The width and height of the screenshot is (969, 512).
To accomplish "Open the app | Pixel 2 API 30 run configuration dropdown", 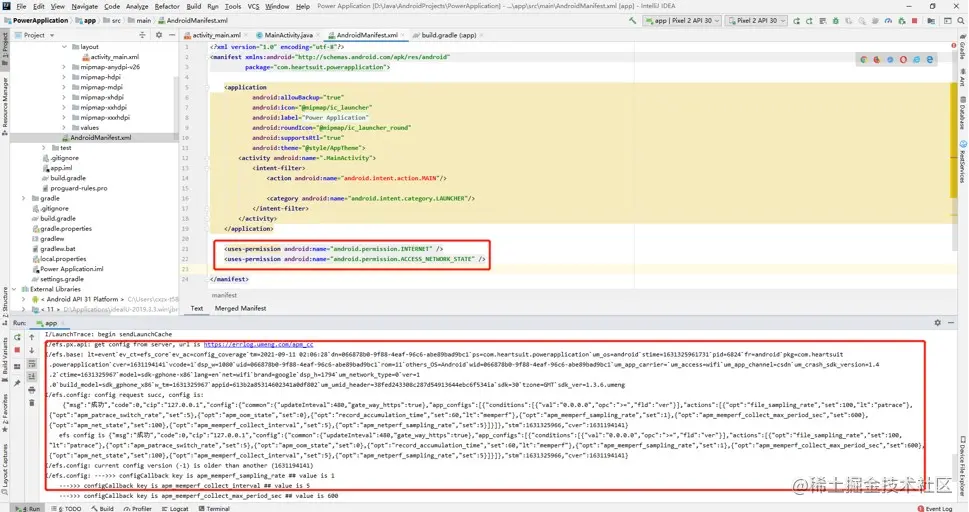I will pyautogui.click(x=682, y=20).
